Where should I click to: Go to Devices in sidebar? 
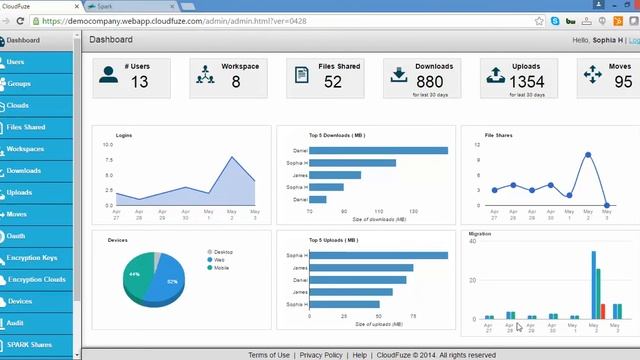(36, 302)
